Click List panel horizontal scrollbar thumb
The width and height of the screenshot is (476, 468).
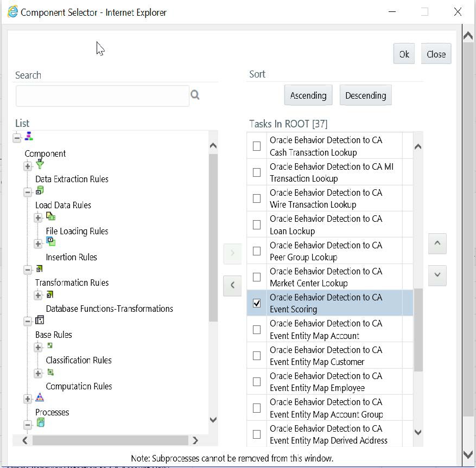click(x=110, y=440)
